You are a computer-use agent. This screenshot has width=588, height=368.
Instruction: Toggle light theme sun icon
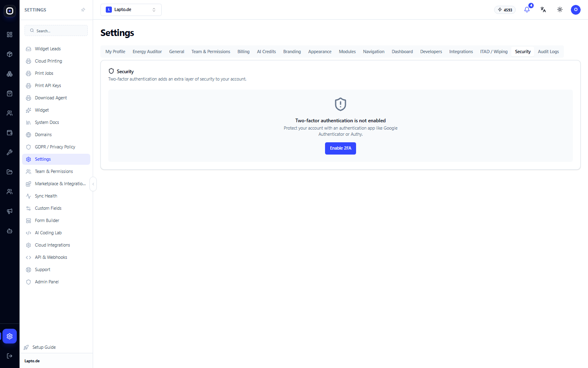(560, 10)
